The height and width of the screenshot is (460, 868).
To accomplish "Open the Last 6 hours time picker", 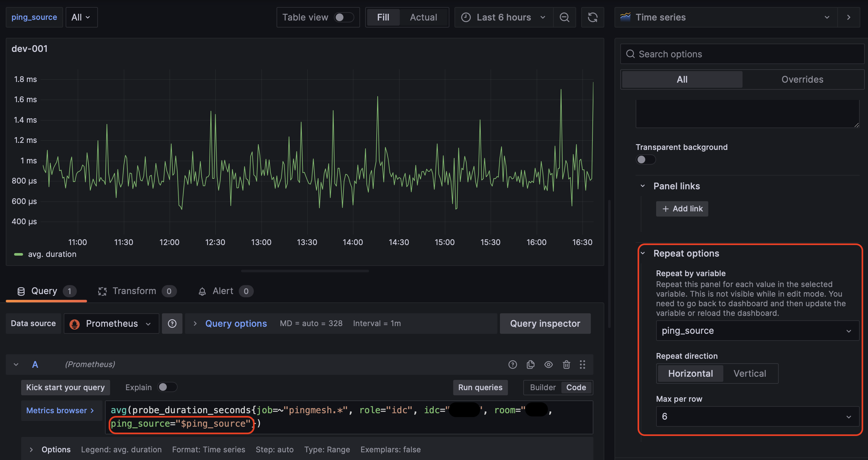I will (x=503, y=17).
